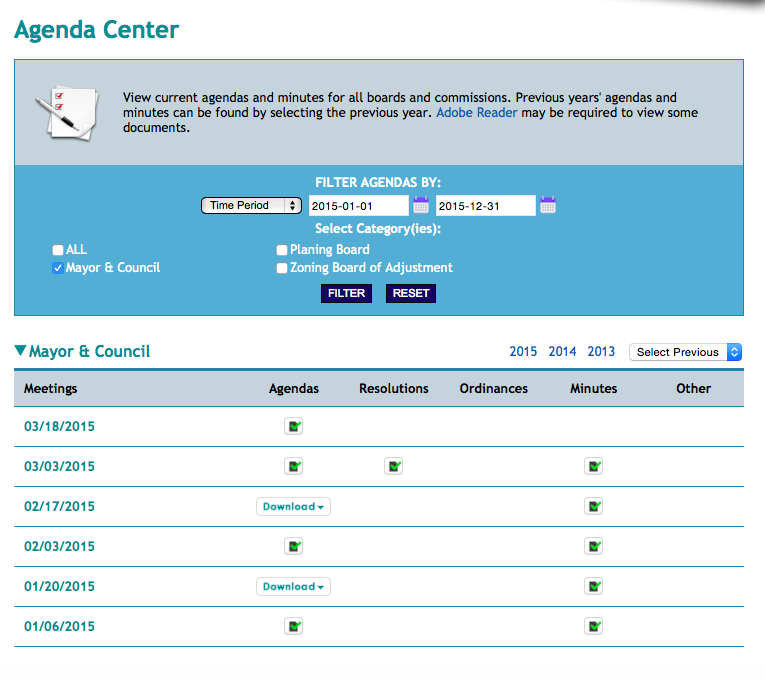Click the end date calendar icon

tap(548, 206)
